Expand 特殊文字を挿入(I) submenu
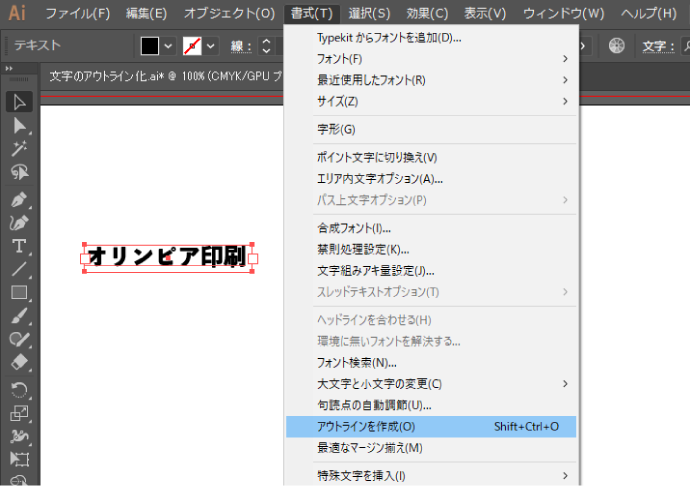 pos(431,476)
